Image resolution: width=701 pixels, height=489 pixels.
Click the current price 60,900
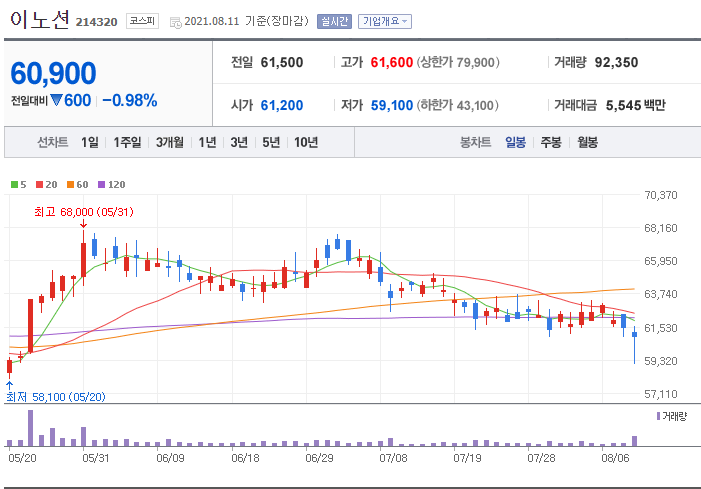(x=53, y=73)
